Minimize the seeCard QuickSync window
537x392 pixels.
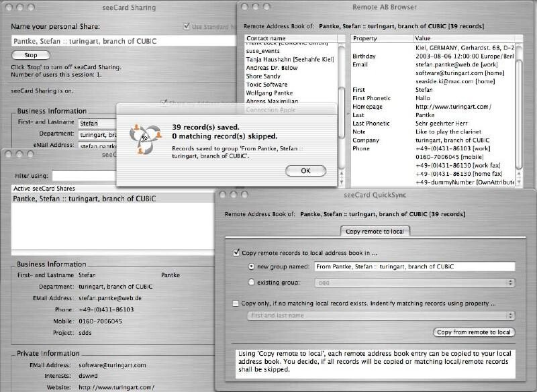[234, 195]
